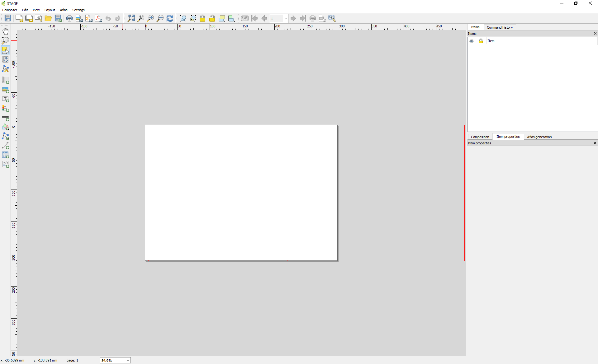Viewport: 598px width, 364px height.
Task: Select the pan/move tool in toolbar
Action: coord(6,32)
